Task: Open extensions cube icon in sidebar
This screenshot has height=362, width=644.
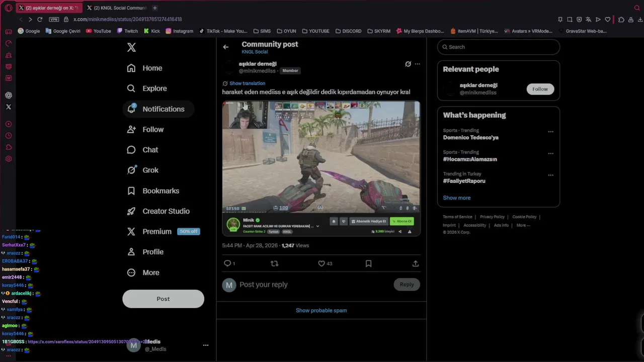Action: (9, 147)
